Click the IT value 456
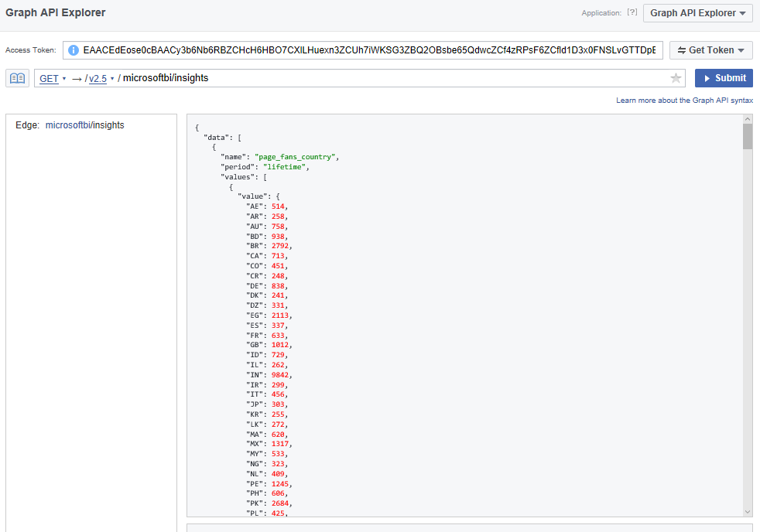Viewport: 760px width, 532px height. [278, 394]
